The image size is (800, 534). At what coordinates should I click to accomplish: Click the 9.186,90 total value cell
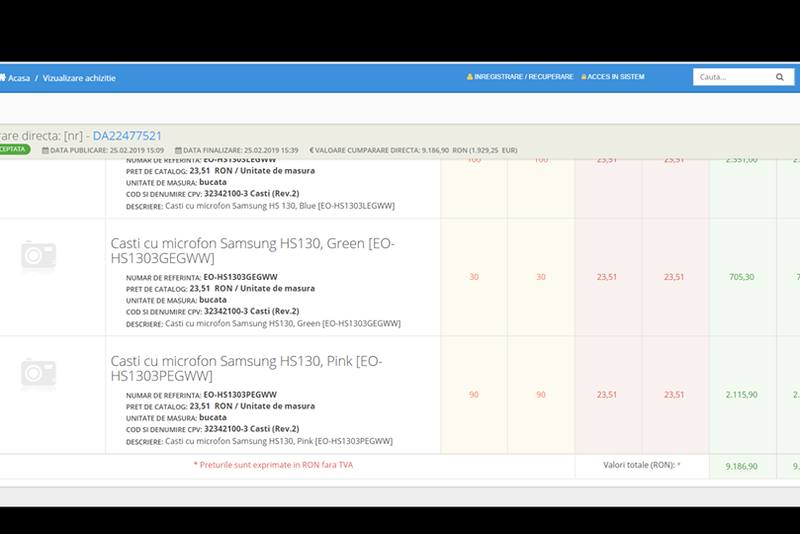[742, 466]
